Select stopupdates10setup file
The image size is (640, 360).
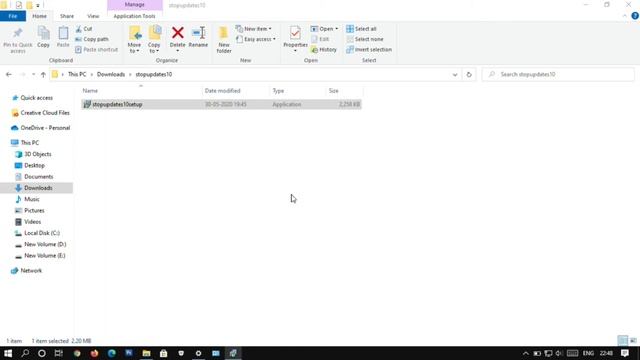coord(221,104)
